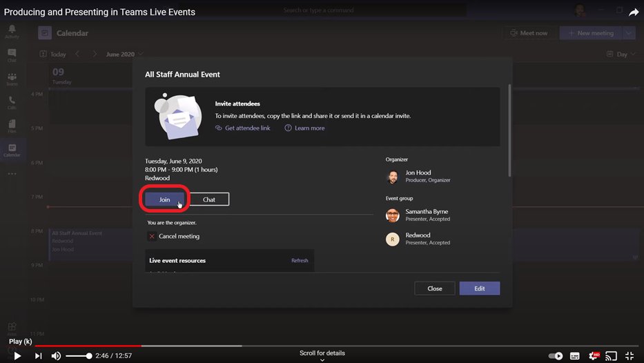Click Jon Hood's avatar picture
Screen dimensions: 644x363
393,177
